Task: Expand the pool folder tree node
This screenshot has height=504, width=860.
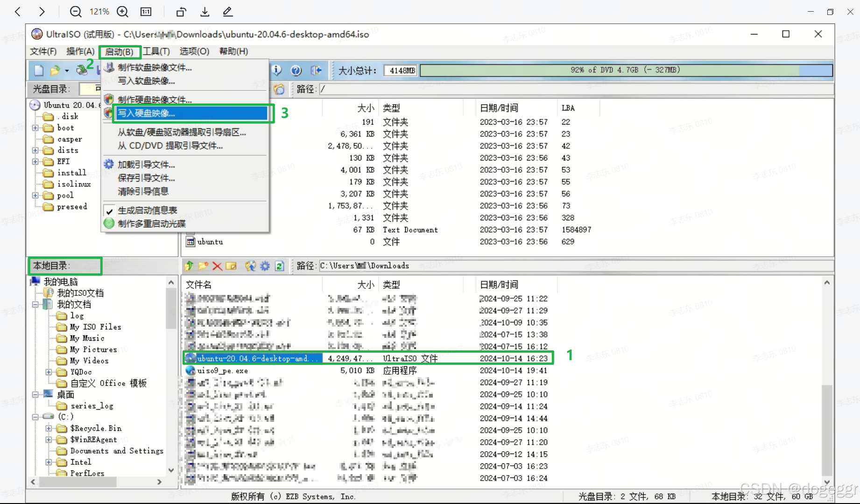Action: [x=35, y=196]
